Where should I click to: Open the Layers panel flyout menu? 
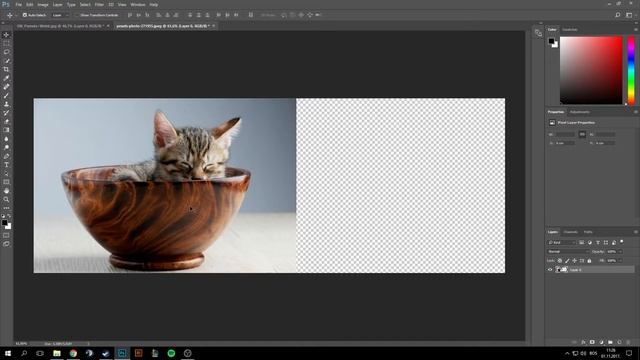click(x=636, y=232)
